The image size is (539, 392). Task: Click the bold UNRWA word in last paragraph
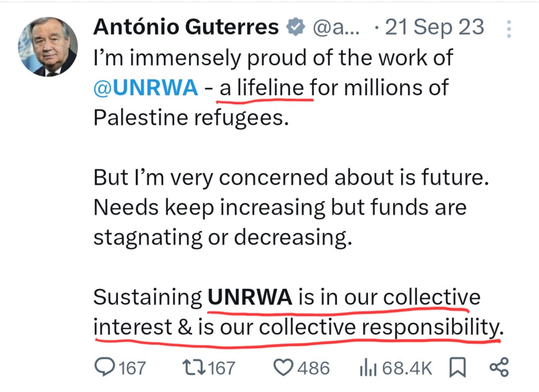(251, 297)
